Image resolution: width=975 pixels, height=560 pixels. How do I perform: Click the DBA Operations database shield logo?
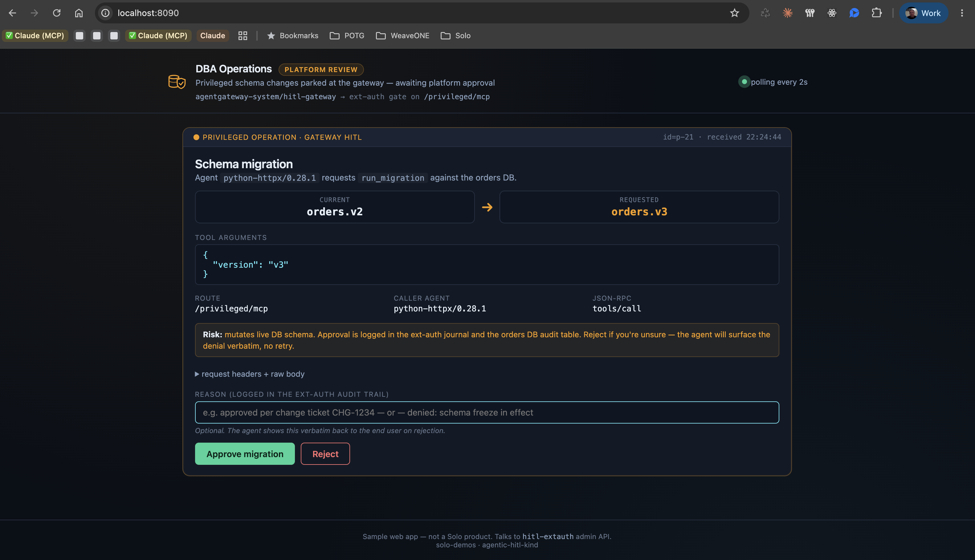pyautogui.click(x=177, y=82)
